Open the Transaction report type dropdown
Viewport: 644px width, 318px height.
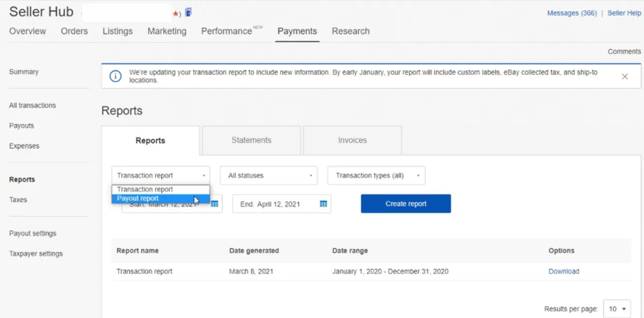161,175
